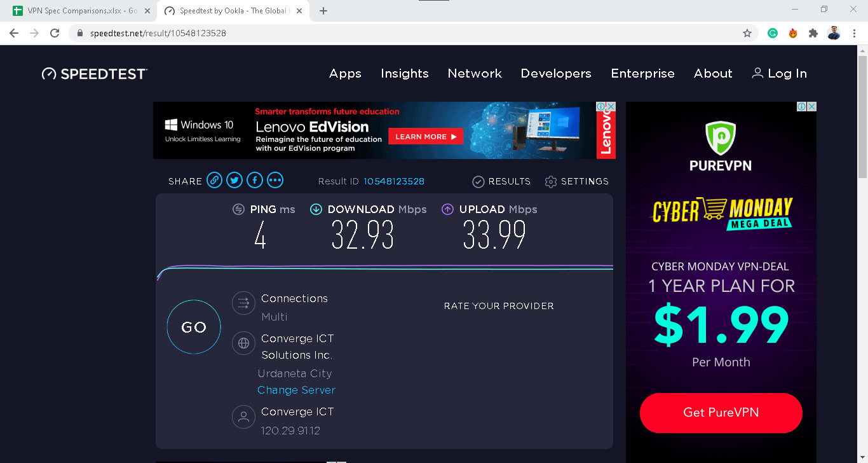868x463 pixels.
Task: Click the Change Server link
Action: [296, 390]
